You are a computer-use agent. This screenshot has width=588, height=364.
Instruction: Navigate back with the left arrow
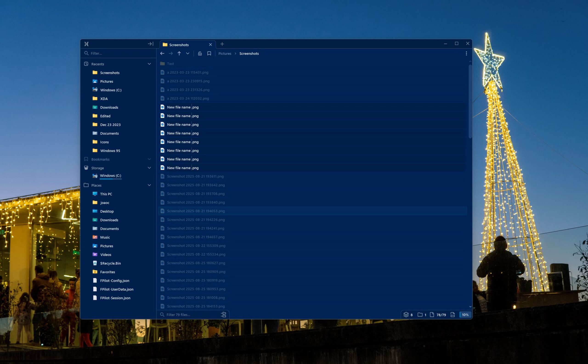coord(162,53)
